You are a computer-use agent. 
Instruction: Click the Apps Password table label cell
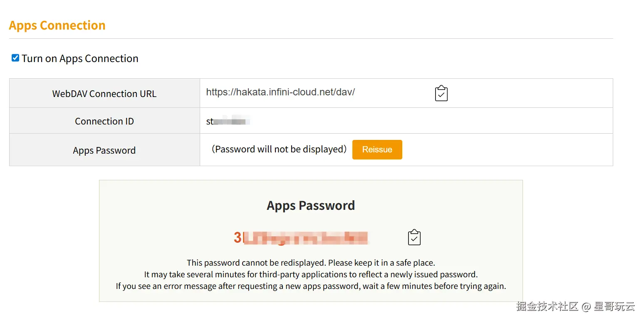tap(104, 150)
